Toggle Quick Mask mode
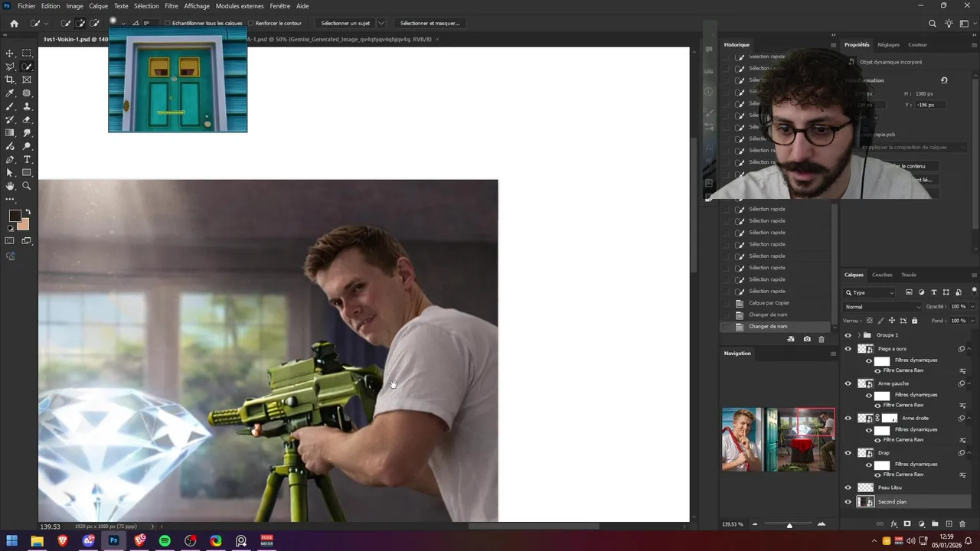The width and height of the screenshot is (980, 551). [10, 240]
